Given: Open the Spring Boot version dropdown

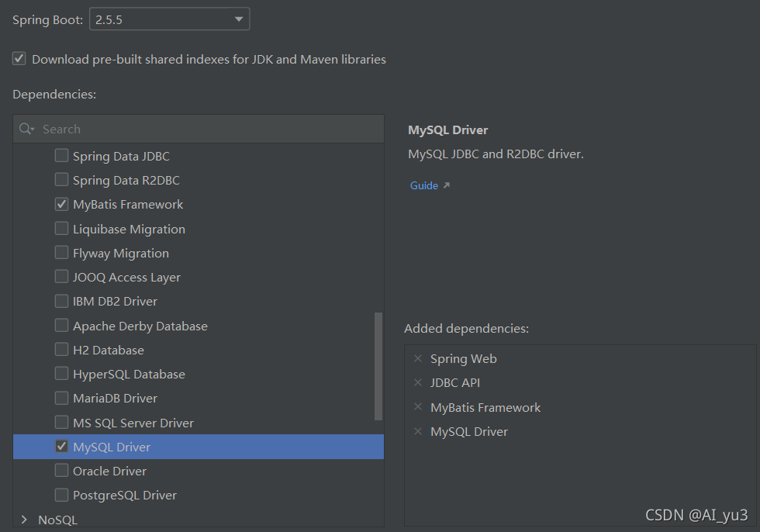Looking at the screenshot, I should pyautogui.click(x=169, y=19).
